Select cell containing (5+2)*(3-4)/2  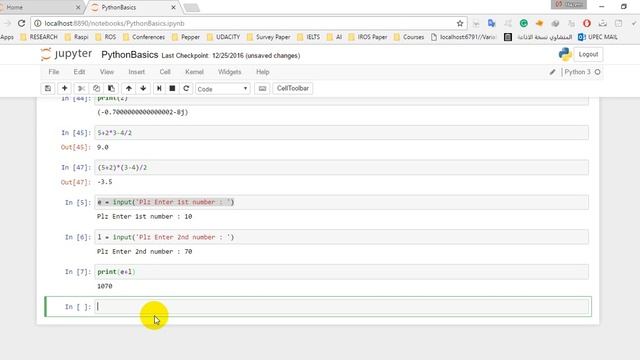(342, 167)
